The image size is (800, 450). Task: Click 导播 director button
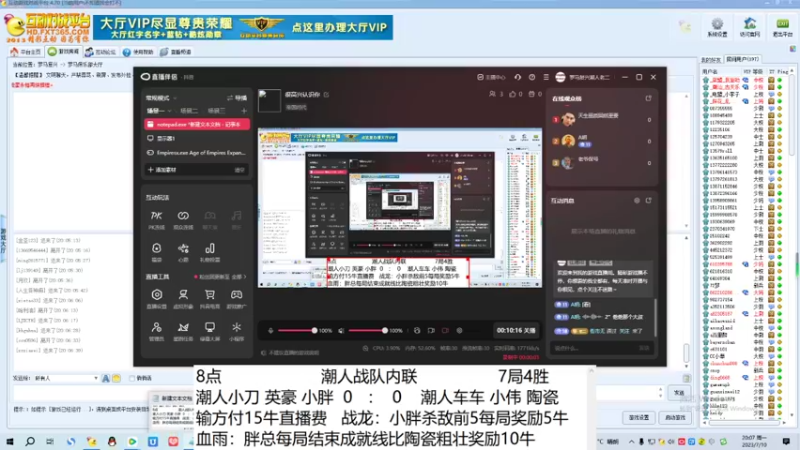tap(237, 98)
